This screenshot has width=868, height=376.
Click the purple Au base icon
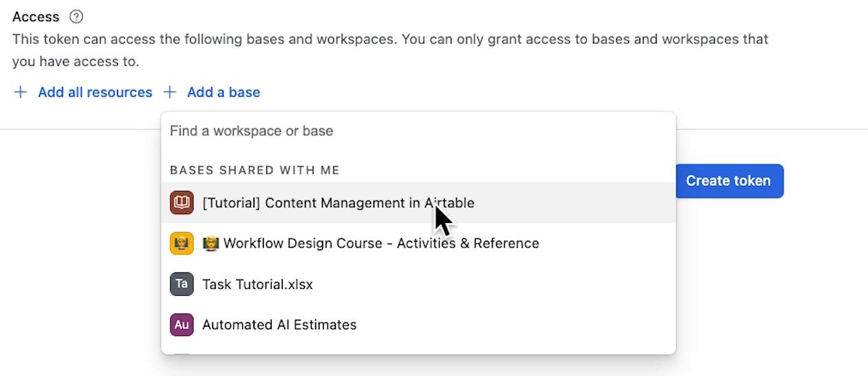click(182, 325)
